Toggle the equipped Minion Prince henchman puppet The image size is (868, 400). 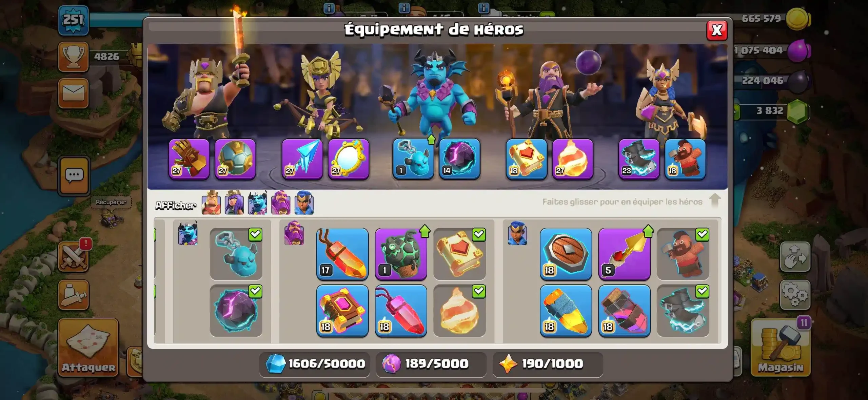pos(236,254)
